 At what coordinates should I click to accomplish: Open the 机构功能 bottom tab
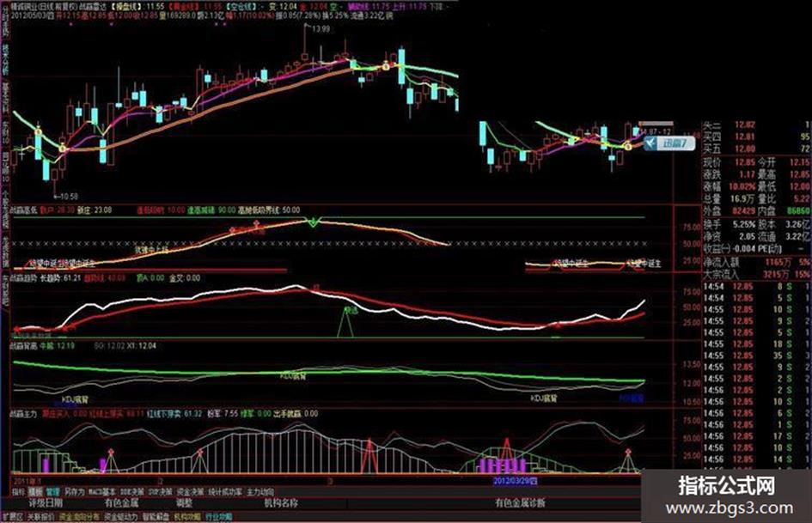(188, 517)
